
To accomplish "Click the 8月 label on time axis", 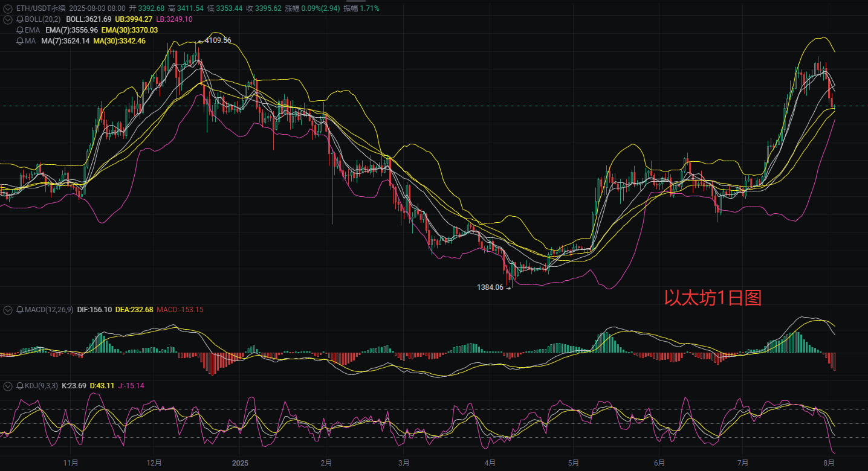I will click(x=829, y=463).
